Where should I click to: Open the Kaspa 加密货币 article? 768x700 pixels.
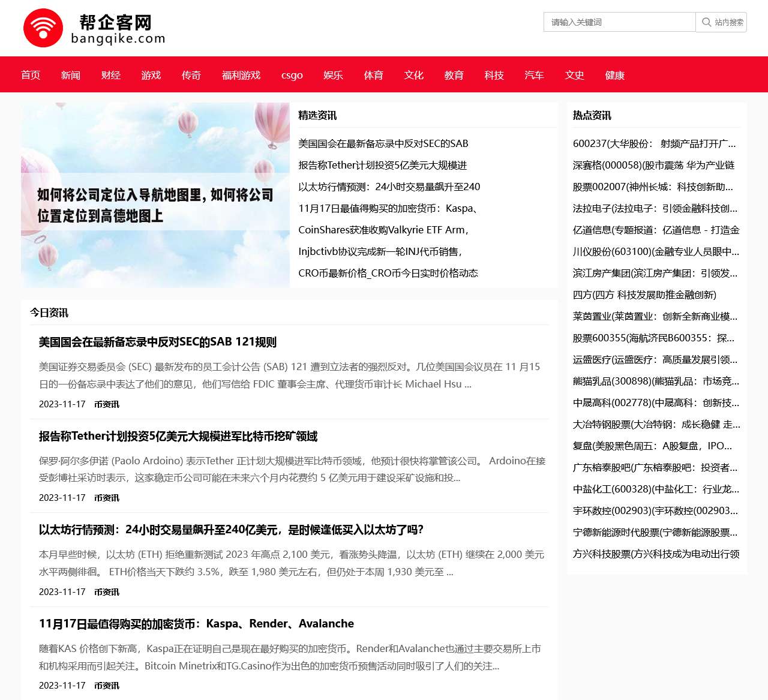click(x=196, y=623)
